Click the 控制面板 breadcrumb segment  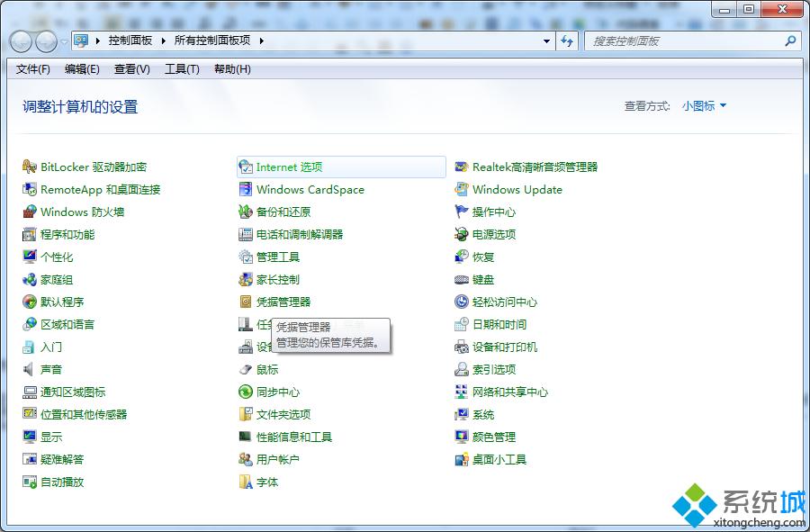pos(130,41)
